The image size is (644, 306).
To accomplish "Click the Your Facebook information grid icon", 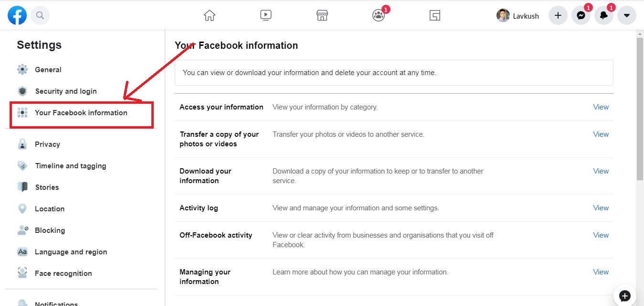I will [22, 112].
